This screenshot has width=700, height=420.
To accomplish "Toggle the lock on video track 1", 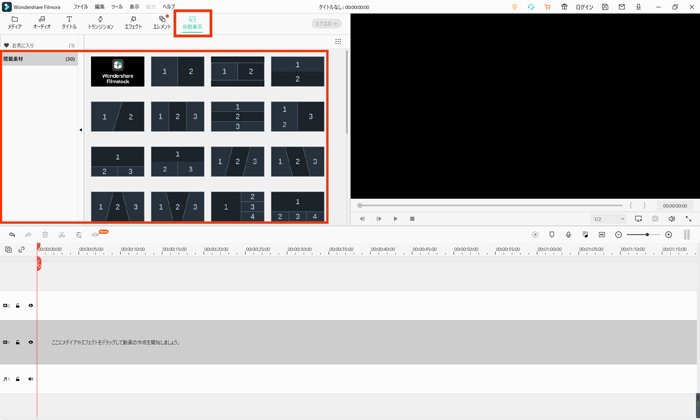I will (18, 342).
